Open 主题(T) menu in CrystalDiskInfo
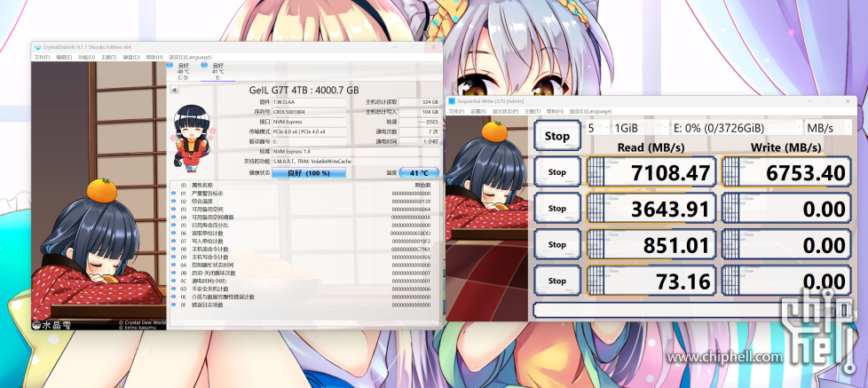This screenshot has height=388, width=868. pos(109,57)
